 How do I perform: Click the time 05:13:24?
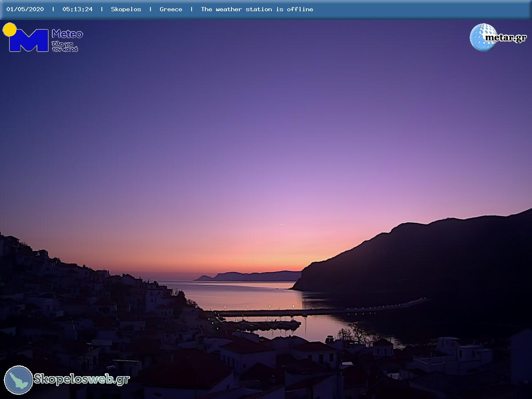[x=77, y=9]
